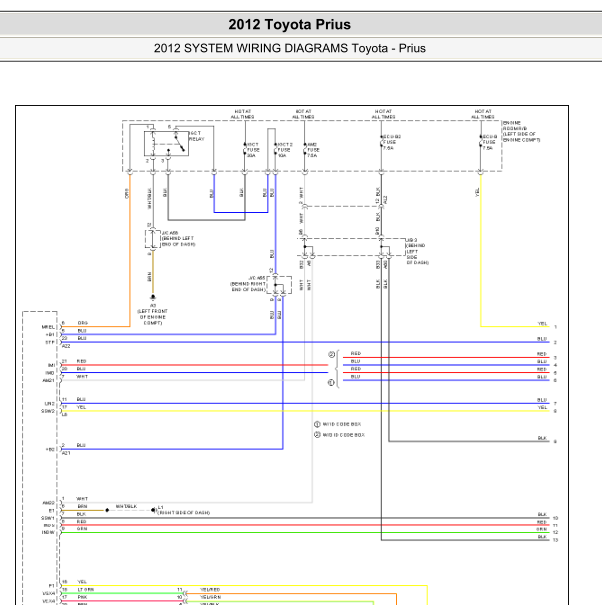This screenshot has height=605, width=602.
Task: Click the YEL wire label at pin 17
Action: click(x=81, y=407)
